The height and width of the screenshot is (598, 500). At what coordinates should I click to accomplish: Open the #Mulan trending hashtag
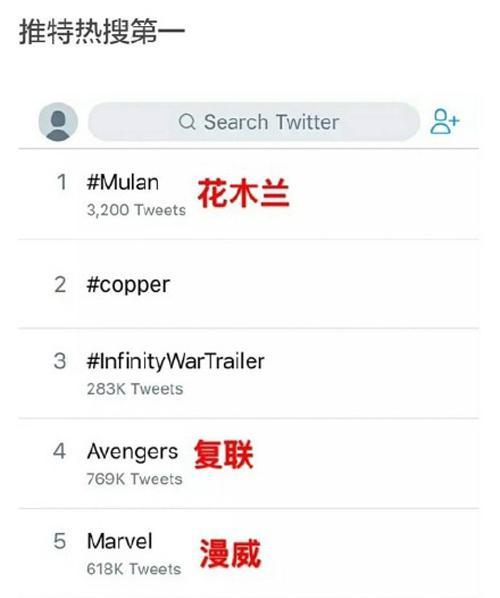pos(123,182)
